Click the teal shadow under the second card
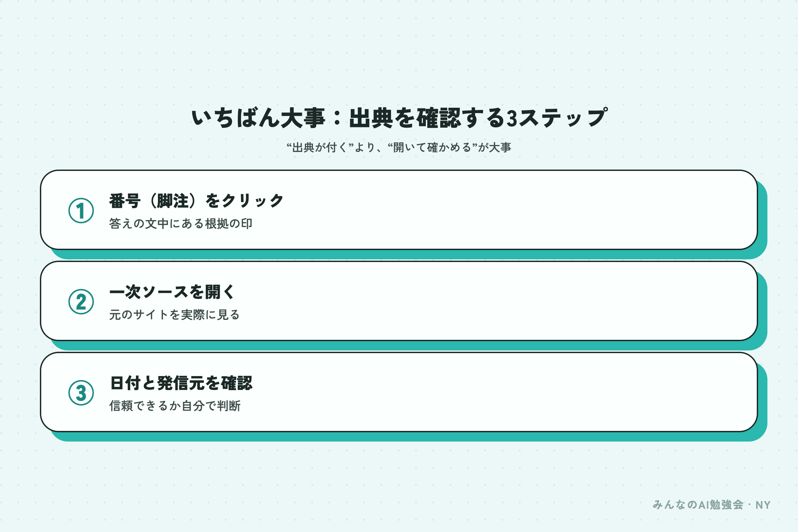The width and height of the screenshot is (798, 532). point(407,346)
